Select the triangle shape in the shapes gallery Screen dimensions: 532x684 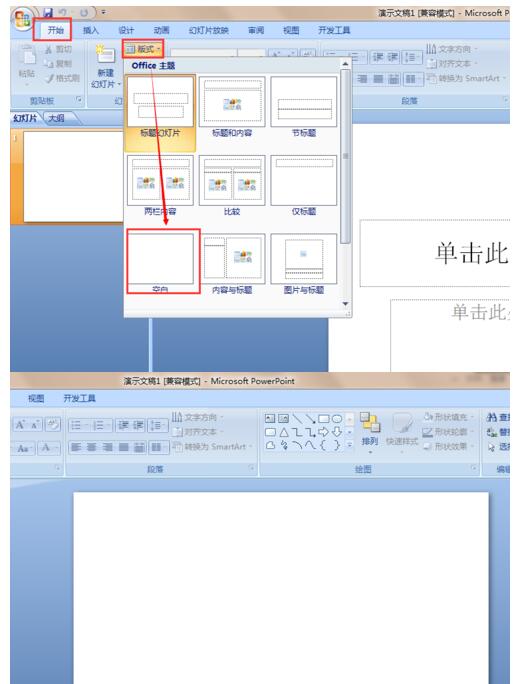[x=283, y=432]
